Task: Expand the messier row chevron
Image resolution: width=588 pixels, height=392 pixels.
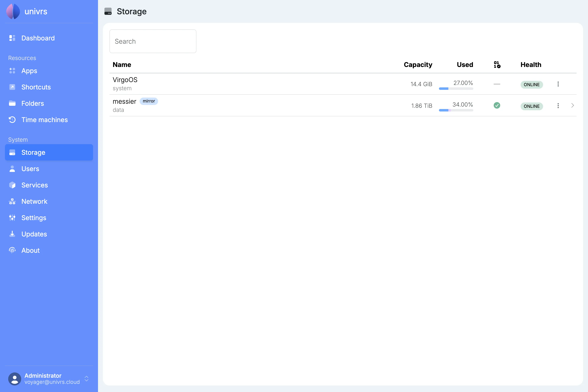Action: tap(572, 106)
